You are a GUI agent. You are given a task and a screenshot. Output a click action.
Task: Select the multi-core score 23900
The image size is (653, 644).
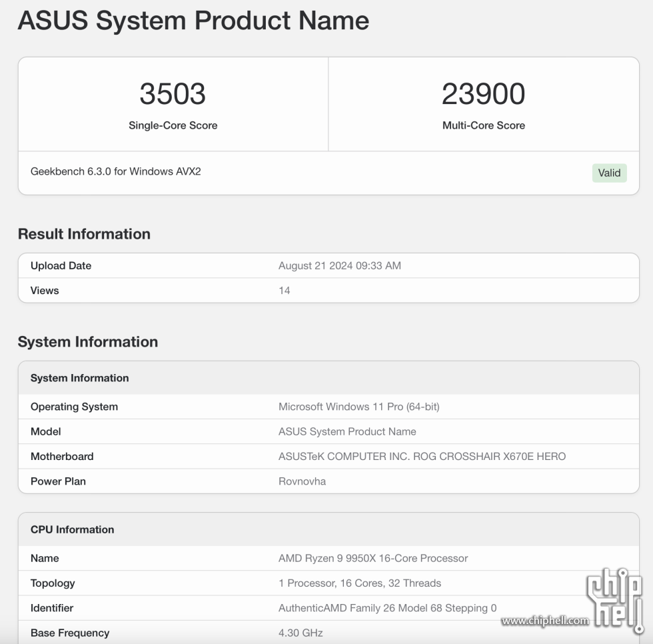click(x=484, y=94)
